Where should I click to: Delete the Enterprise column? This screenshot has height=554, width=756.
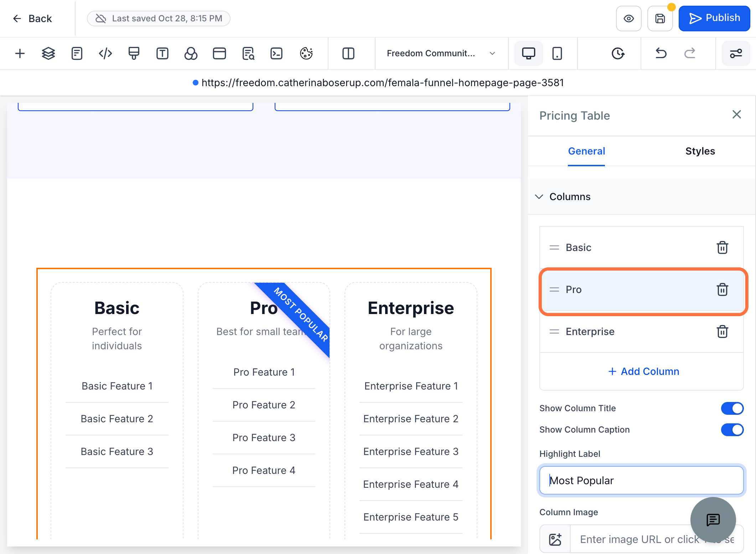tap(723, 331)
